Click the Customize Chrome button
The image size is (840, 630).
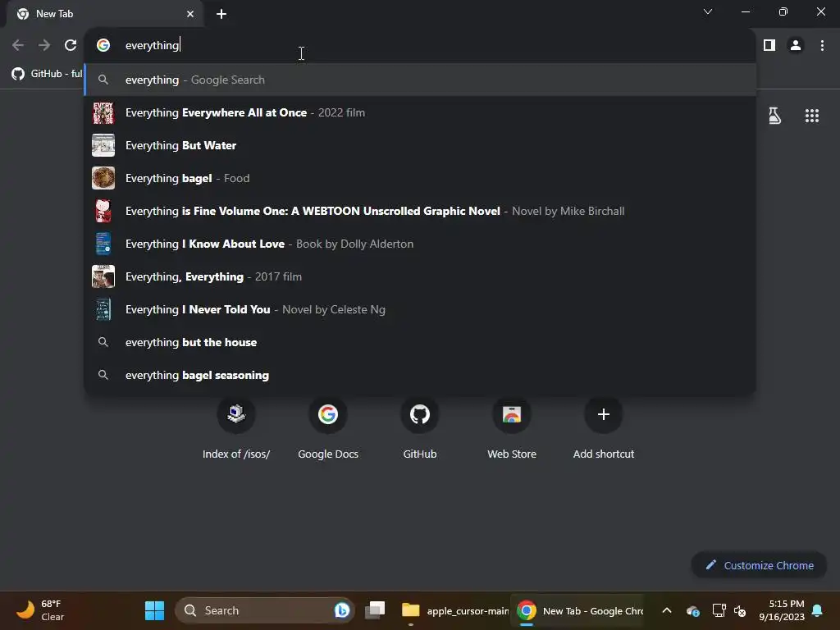(759, 565)
